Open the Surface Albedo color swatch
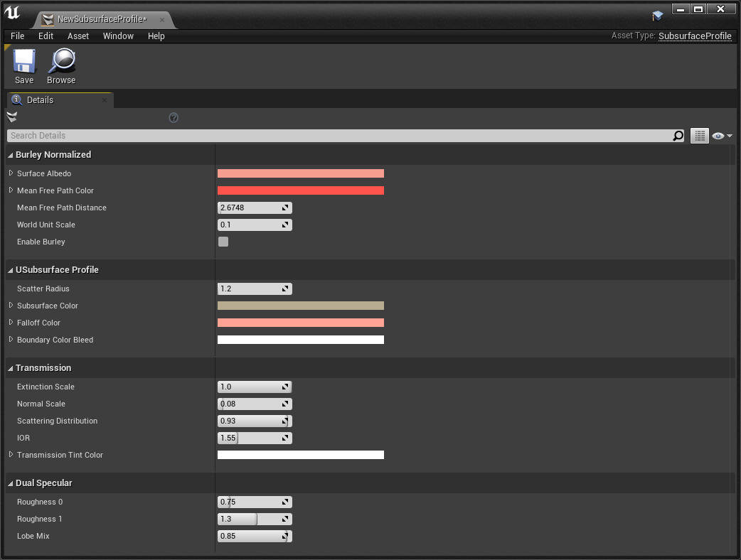This screenshot has width=741, height=560. (301, 174)
